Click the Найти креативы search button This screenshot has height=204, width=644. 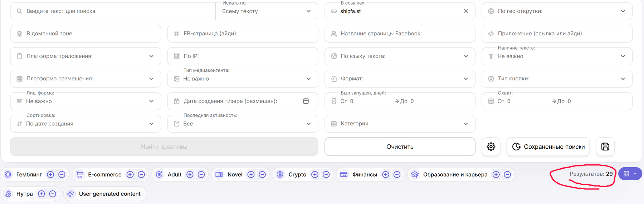(164, 146)
